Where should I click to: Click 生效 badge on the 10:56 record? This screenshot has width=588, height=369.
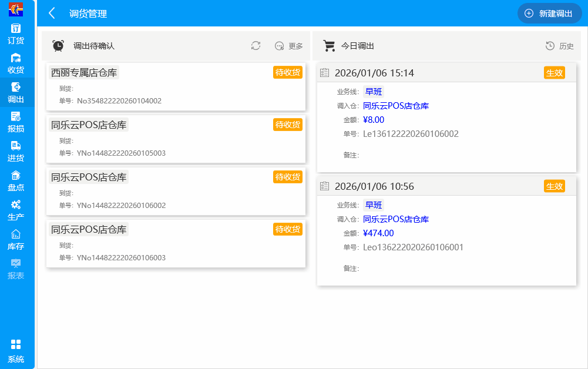[x=555, y=186]
